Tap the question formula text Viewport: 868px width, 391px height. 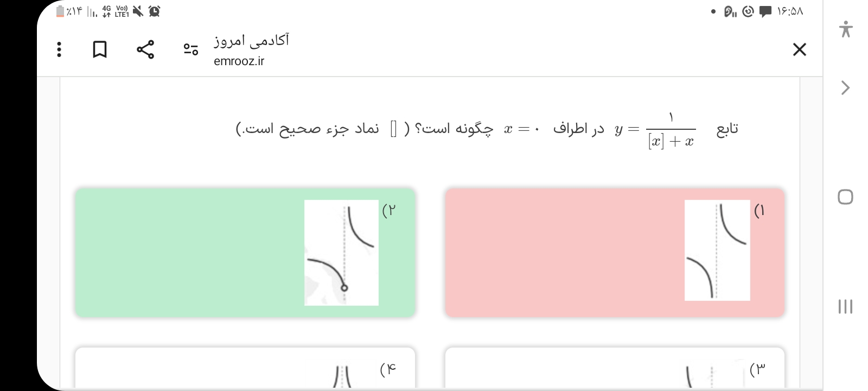click(671, 130)
